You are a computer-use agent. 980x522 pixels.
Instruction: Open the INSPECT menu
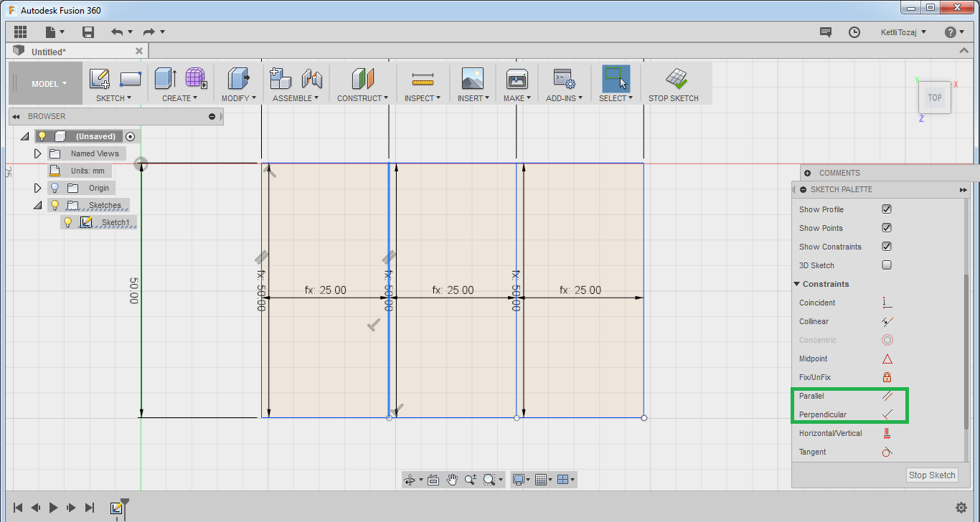pyautogui.click(x=423, y=98)
